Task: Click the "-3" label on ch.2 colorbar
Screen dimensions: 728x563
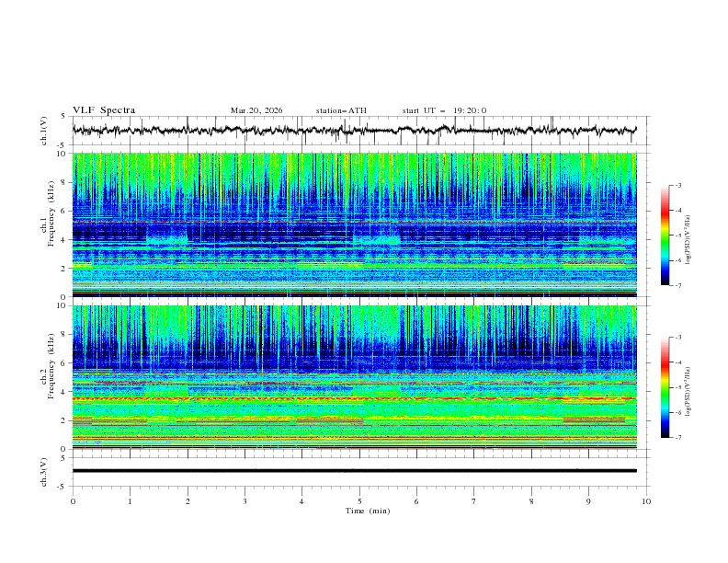Action: [x=677, y=338]
